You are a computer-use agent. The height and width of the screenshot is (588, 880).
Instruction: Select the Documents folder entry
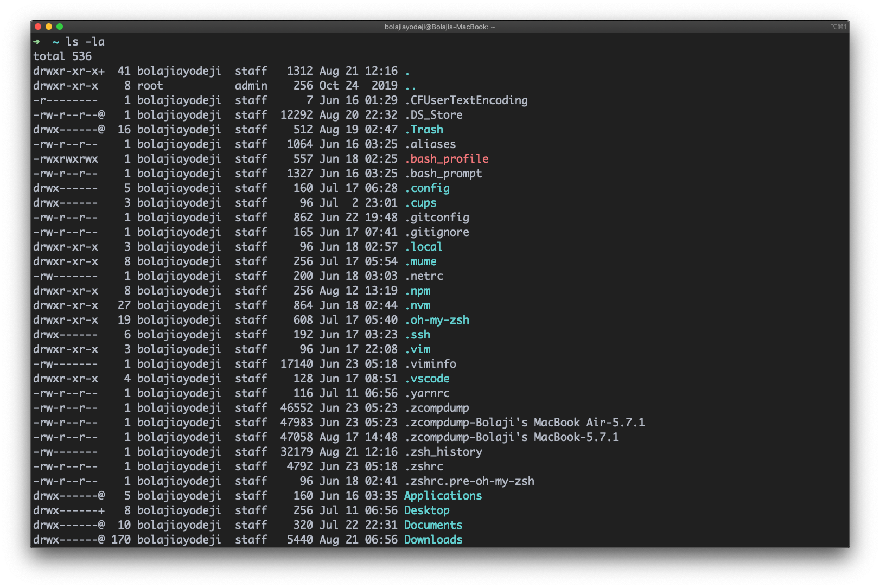pyautogui.click(x=433, y=525)
